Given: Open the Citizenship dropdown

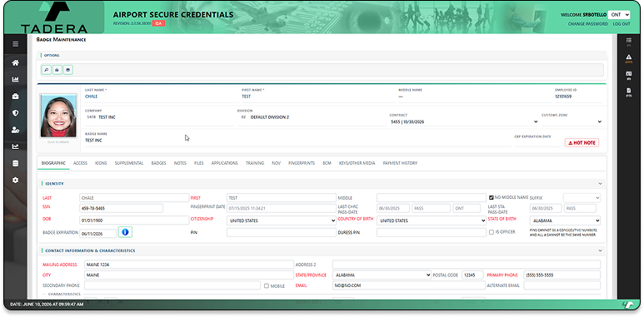Looking at the screenshot, I should tap(282, 220).
